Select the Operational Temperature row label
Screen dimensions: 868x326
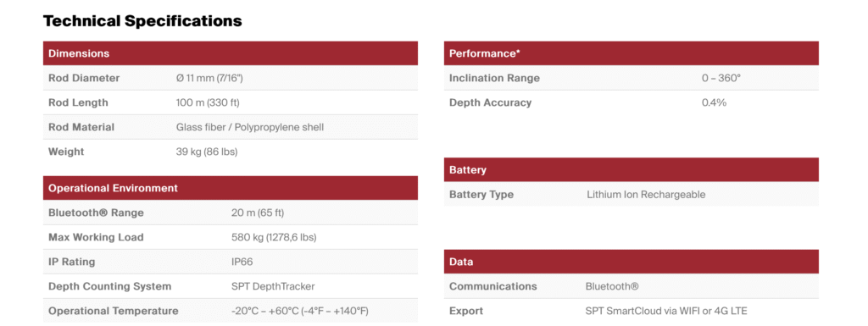pos(114,311)
